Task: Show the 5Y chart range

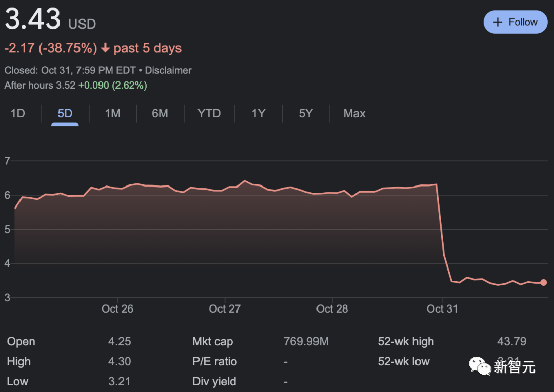Action: pyautogui.click(x=306, y=113)
